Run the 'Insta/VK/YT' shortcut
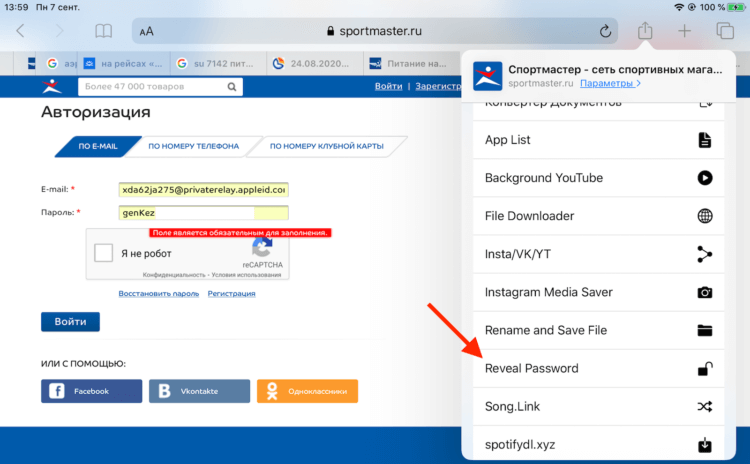 pos(598,254)
